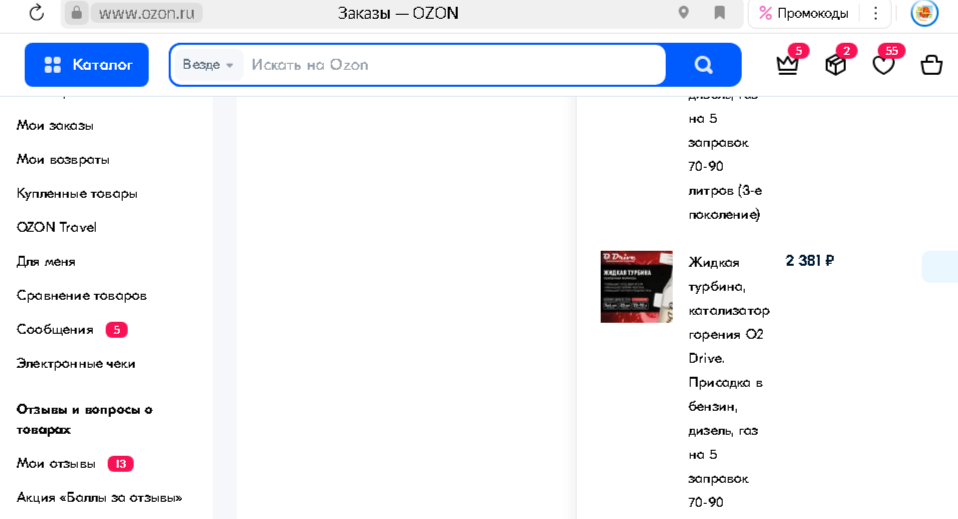This screenshot has height=519, width=958.
Task: Open favorites heart icon with badge 55
Action: pyautogui.click(x=883, y=64)
